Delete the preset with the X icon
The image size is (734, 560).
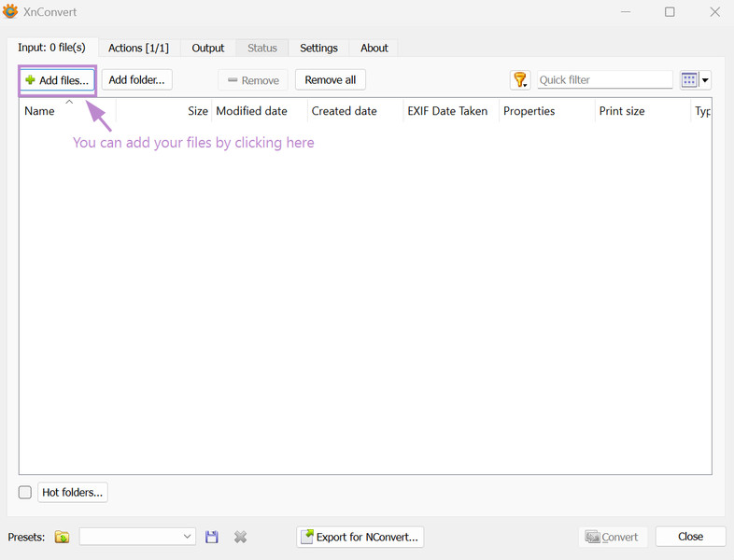[240, 537]
